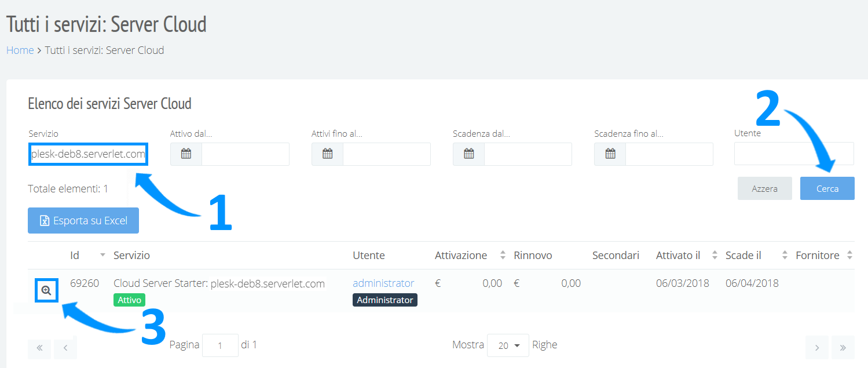The width and height of the screenshot is (868, 368).
Task: Go to last page double-chevron icon
Action: (x=843, y=348)
